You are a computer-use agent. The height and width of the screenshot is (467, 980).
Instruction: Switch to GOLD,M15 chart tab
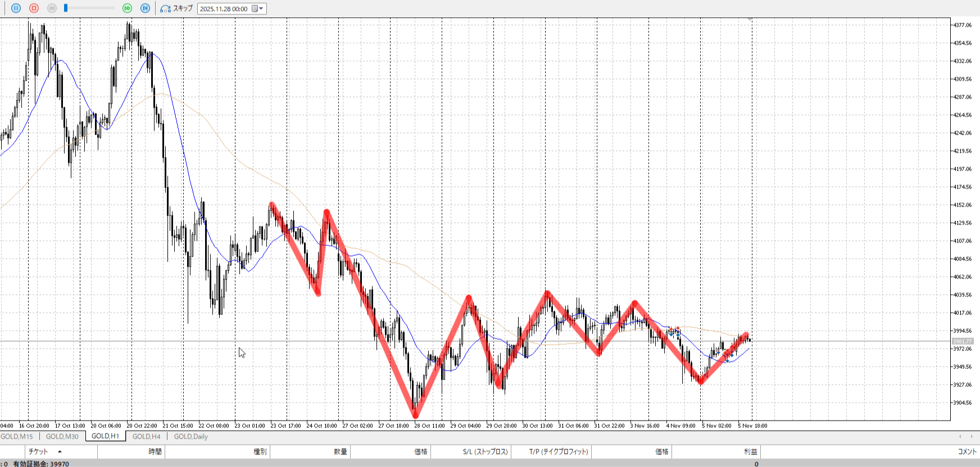pos(17,437)
